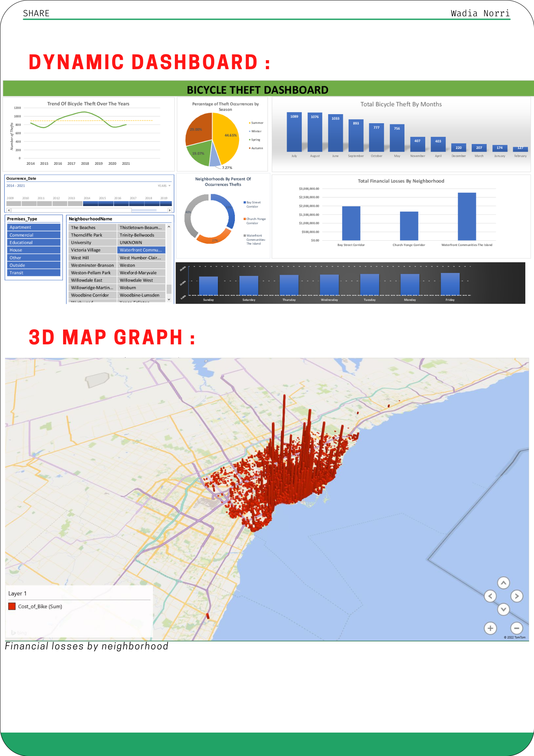Select Westminster-Branson neighbourhood
This screenshot has height=756, width=534.
pyautogui.click(x=93, y=265)
